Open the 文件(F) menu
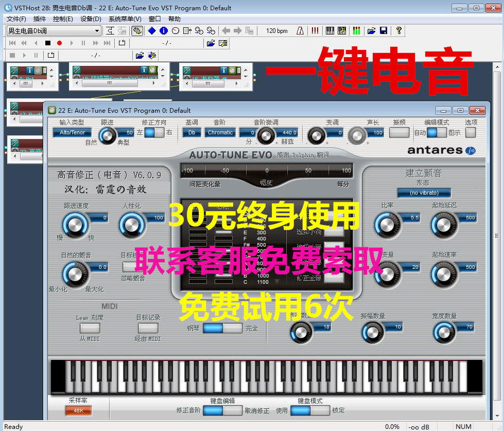 16,19
